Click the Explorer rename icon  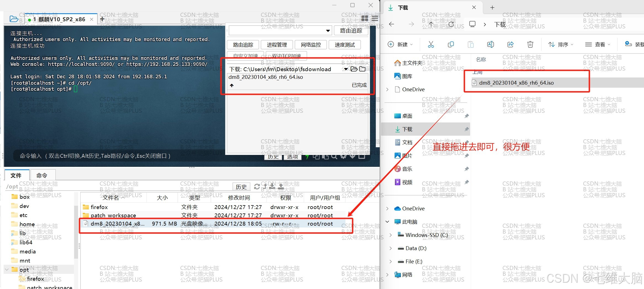click(x=490, y=44)
